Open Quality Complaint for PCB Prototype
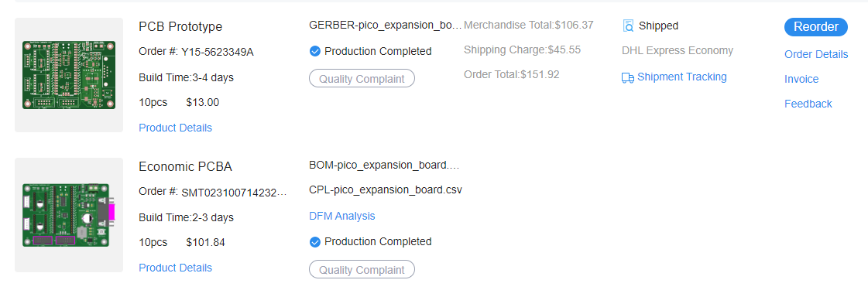 pyautogui.click(x=362, y=78)
